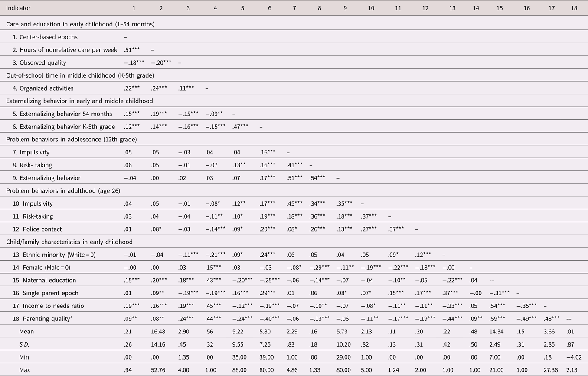Select the ".54***" value in the Externalizing behavior row

click(320, 178)
